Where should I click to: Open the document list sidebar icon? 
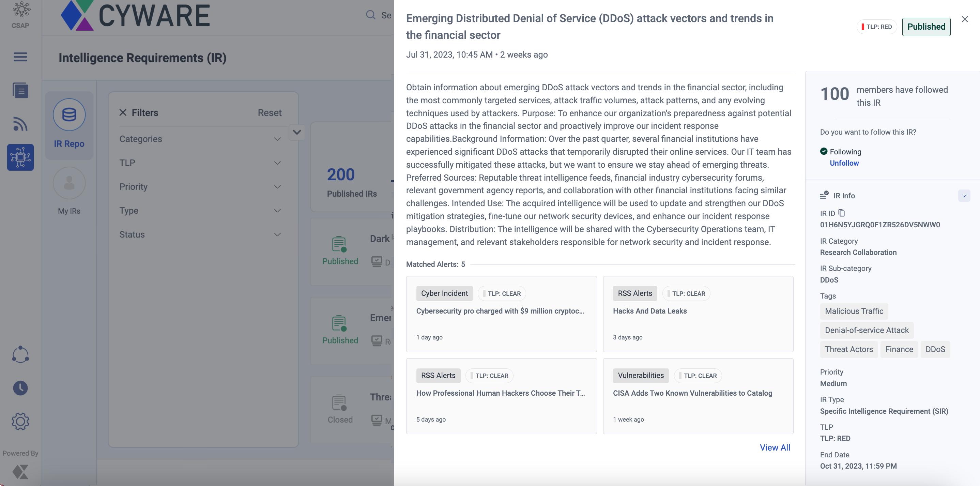[x=20, y=91]
